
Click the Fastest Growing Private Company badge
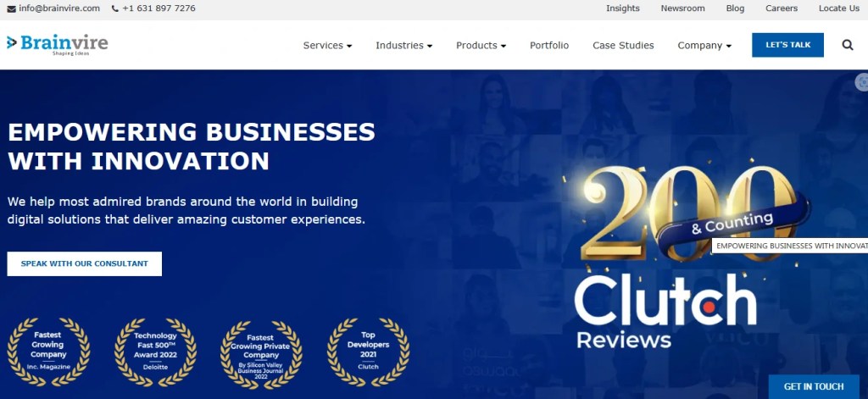click(x=261, y=353)
